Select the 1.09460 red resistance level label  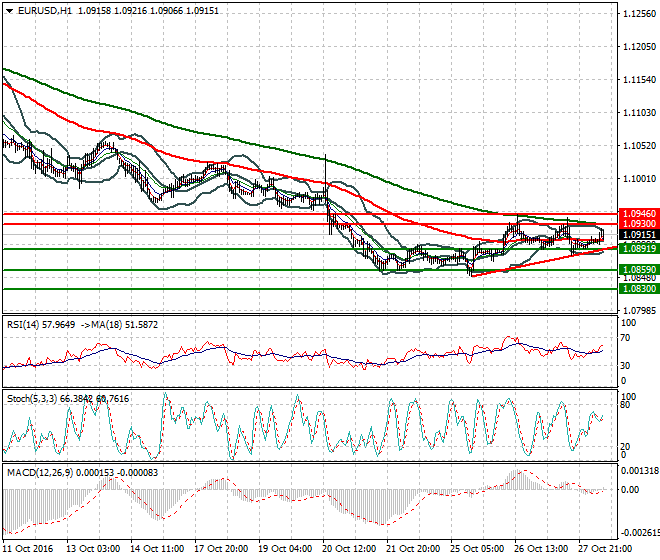(639, 214)
